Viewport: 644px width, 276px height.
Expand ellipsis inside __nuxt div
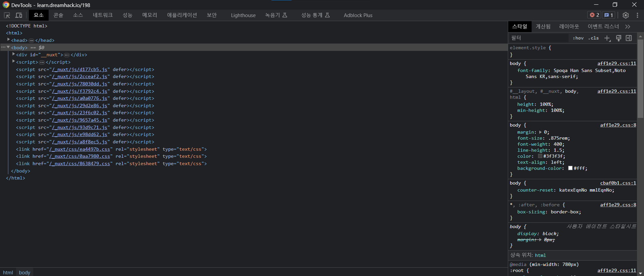pyautogui.click(x=67, y=55)
